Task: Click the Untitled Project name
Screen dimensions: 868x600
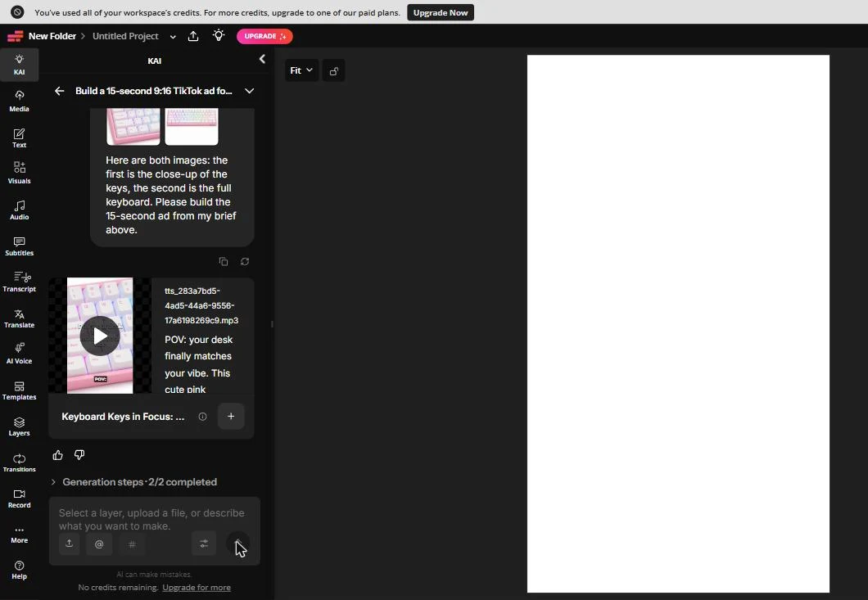Action: [125, 36]
